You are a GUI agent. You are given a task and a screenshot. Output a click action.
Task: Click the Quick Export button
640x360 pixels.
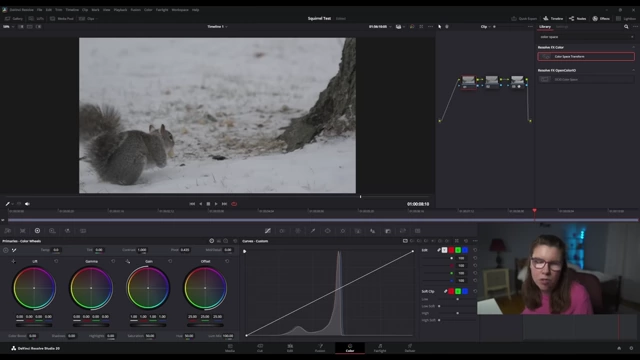point(524,18)
